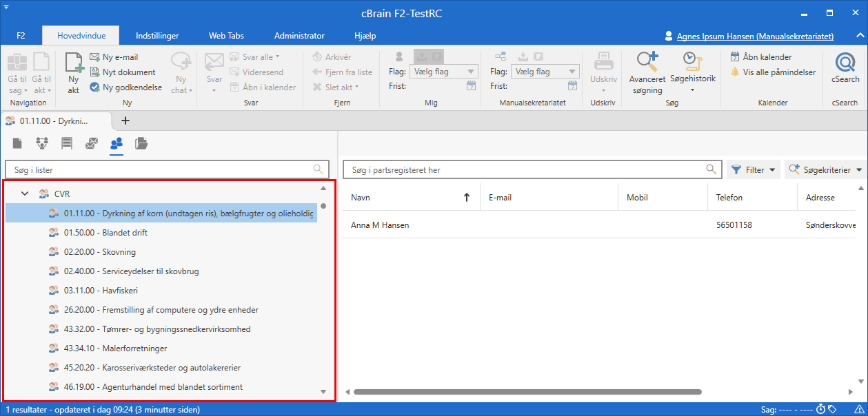The image size is (868, 416).
Task: Expand the Filter dropdown
Action: (x=754, y=169)
